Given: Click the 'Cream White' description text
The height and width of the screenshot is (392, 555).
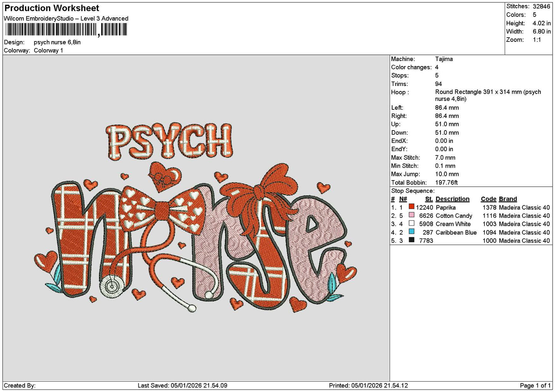Looking at the screenshot, I should (x=453, y=224).
